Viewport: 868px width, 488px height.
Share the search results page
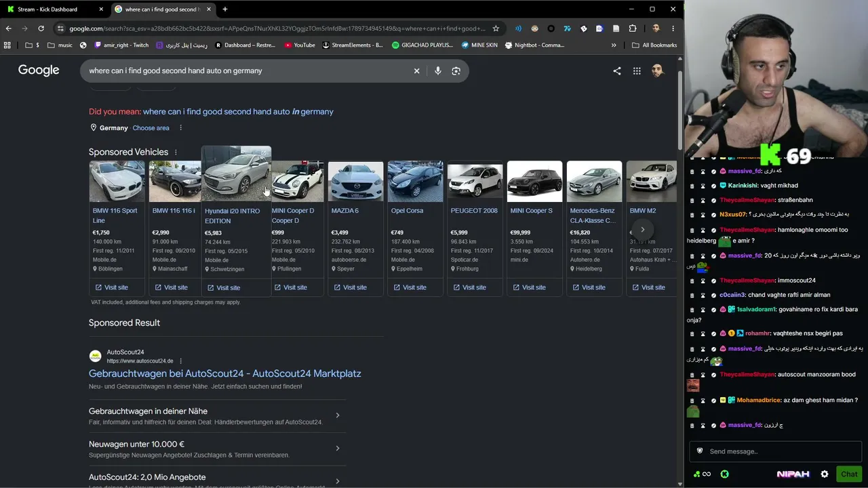617,70
